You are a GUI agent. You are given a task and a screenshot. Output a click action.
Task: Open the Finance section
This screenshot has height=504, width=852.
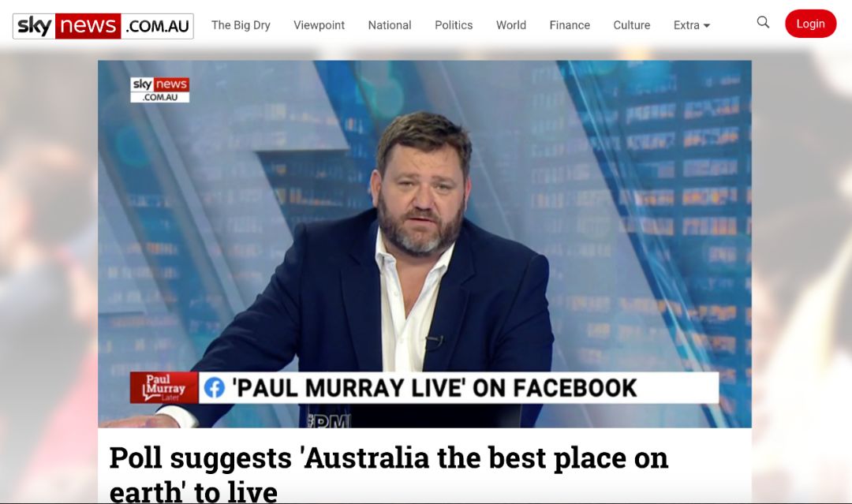(570, 25)
